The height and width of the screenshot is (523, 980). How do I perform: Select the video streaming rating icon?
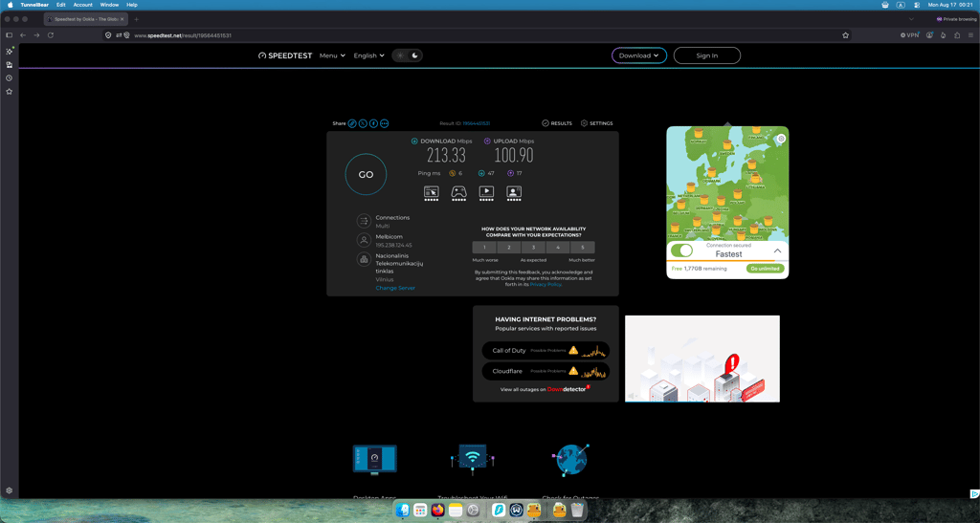pyautogui.click(x=486, y=193)
